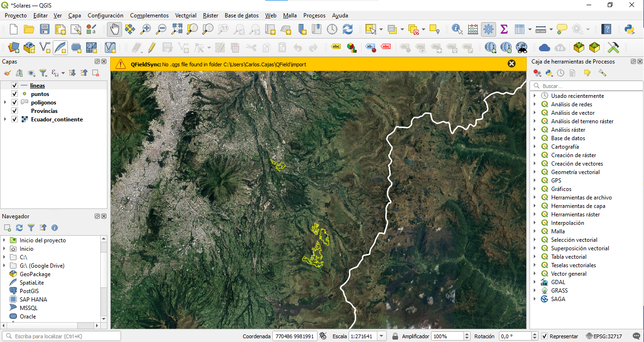Click the Buscar toolbox search field
This screenshot has height=342, width=644.
click(x=587, y=86)
